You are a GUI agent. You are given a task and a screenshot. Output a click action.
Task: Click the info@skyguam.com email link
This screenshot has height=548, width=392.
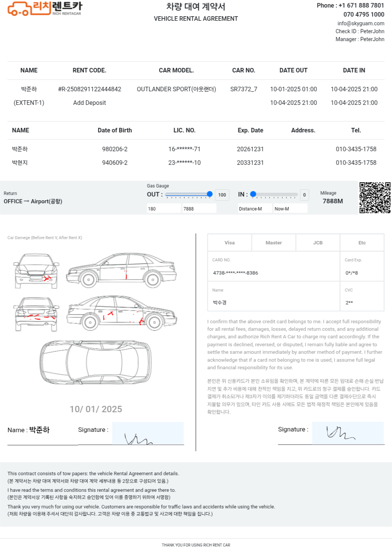(x=361, y=23)
